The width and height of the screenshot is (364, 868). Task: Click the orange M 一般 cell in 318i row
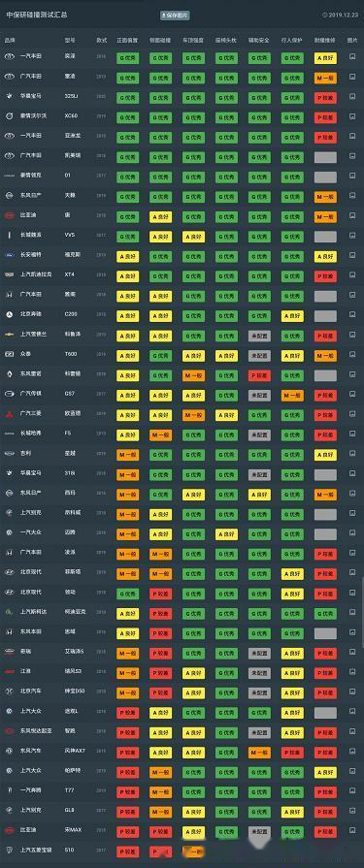click(x=127, y=474)
